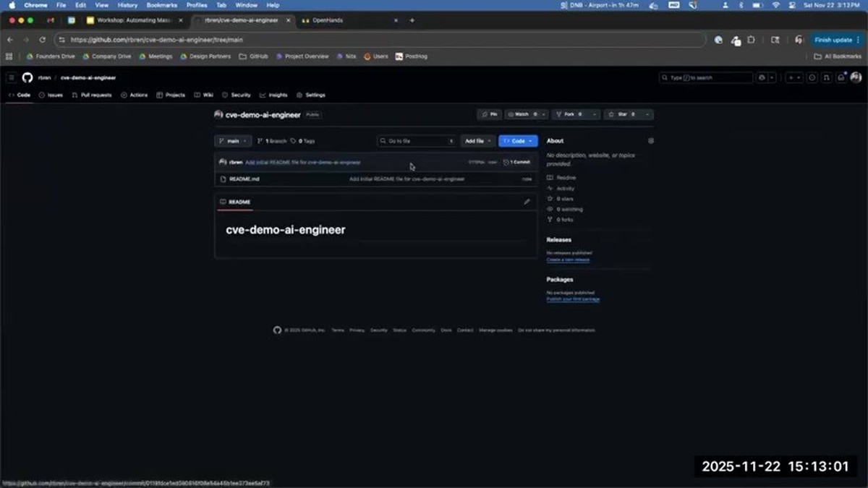Open 0 watching link in About
This screenshot has width=868, height=488.
[564, 209]
